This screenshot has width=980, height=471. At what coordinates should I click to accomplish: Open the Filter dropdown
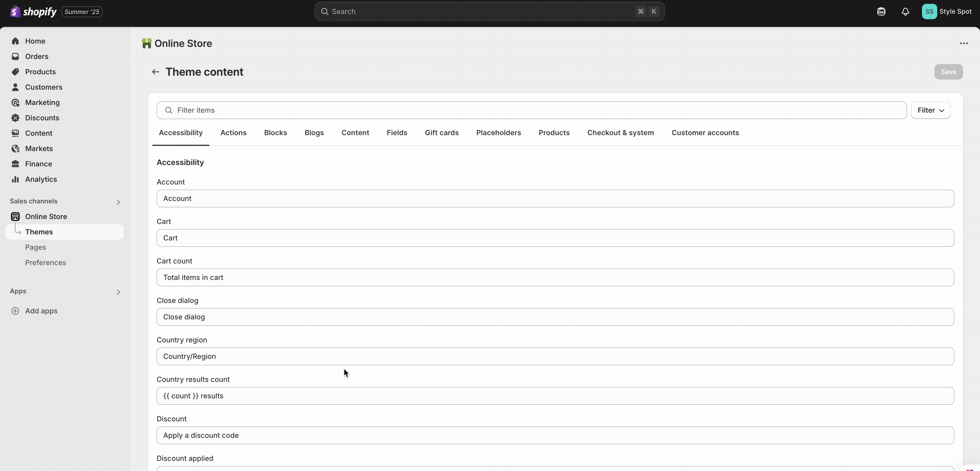pos(930,110)
